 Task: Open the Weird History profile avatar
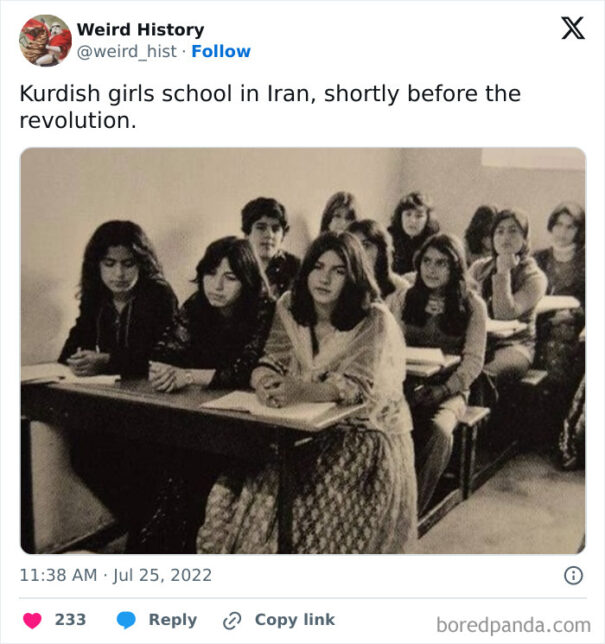[x=45, y=40]
